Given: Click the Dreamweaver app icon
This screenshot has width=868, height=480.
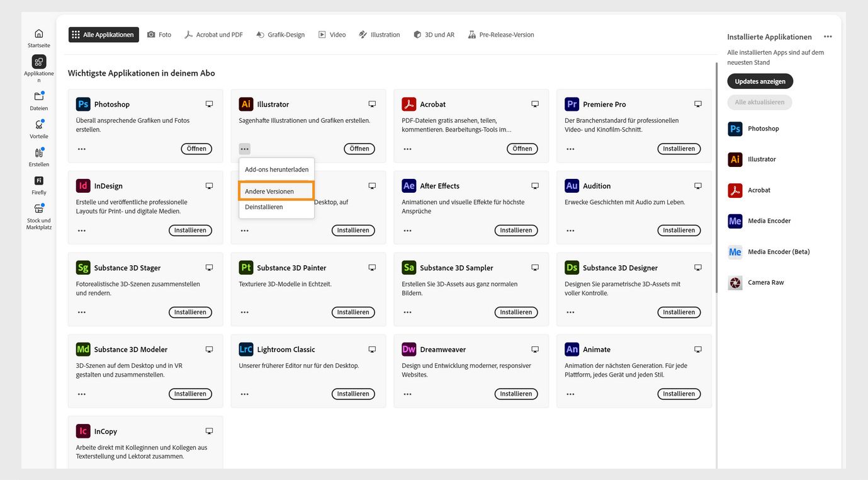Looking at the screenshot, I should [x=409, y=349].
